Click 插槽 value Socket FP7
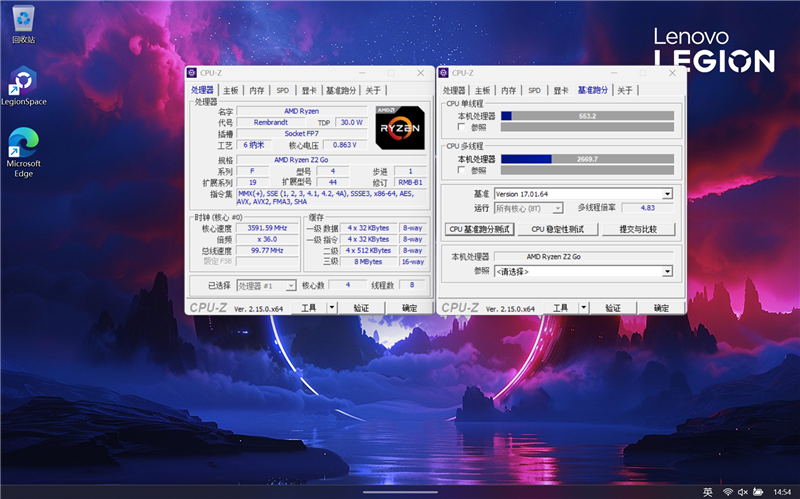 pyautogui.click(x=302, y=134)
